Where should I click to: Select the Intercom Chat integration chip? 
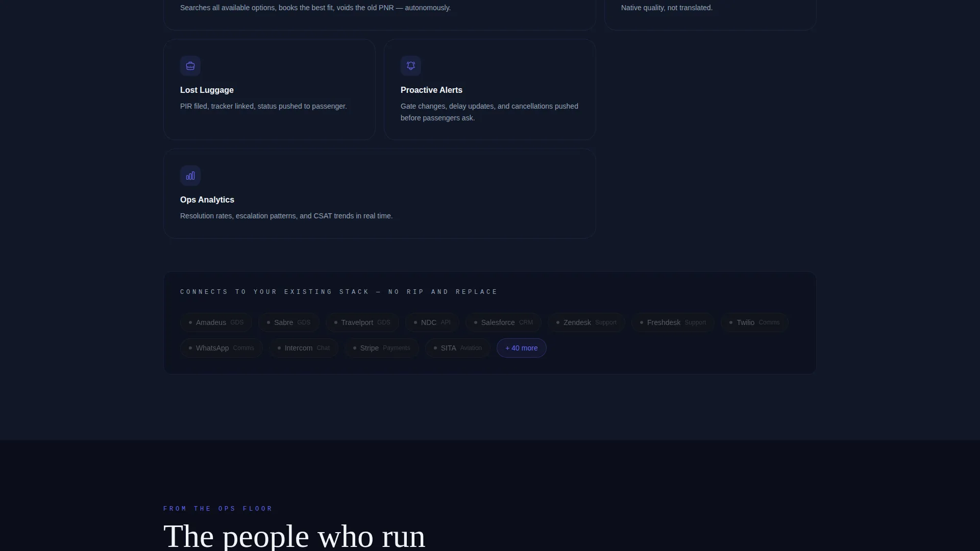[304, 348]
